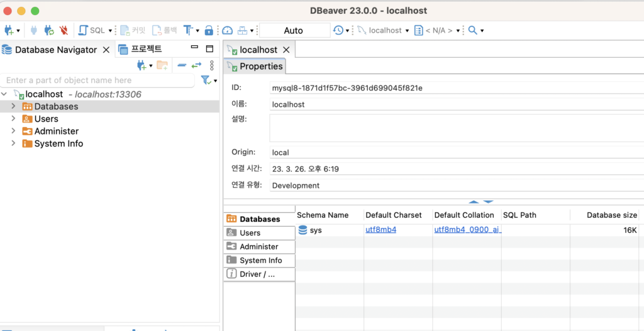Image resolution: width=644 pixels, height=331 pixels.
Task: Click the New Database Connection plug icon in main toolbar
Action: [9, 30]
